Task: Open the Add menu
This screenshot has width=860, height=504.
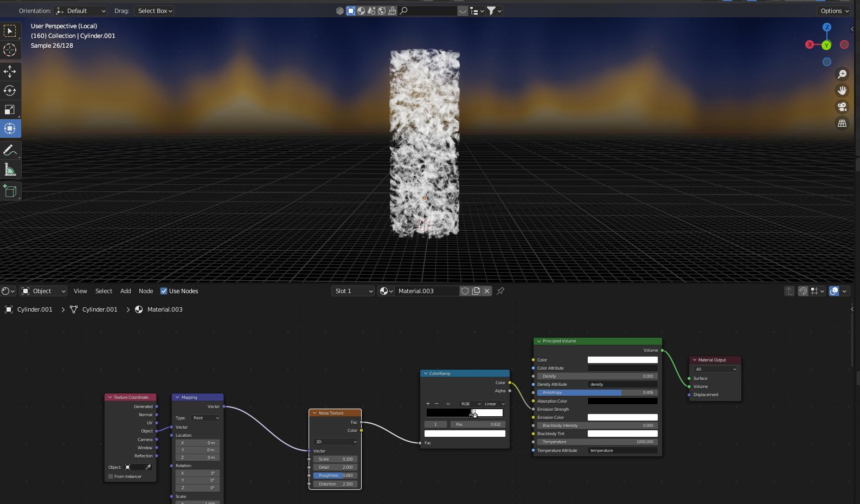Action: [x=125, y=291]
